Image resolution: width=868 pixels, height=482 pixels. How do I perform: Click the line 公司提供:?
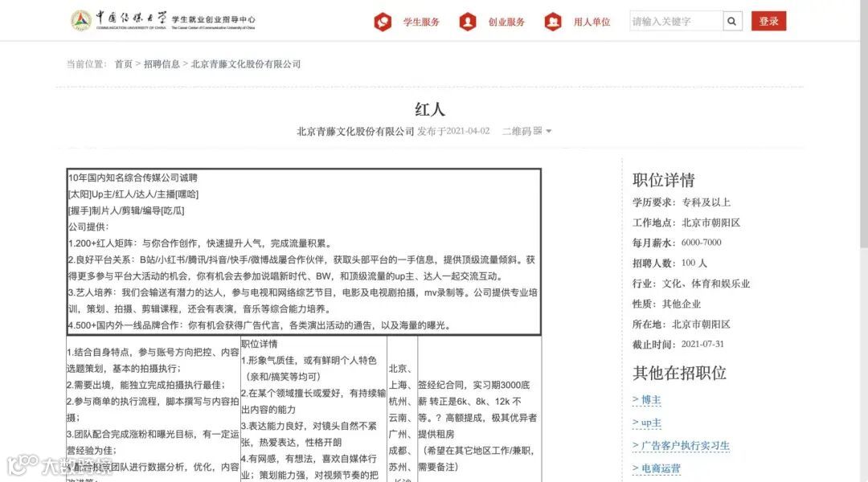point(88,227)
